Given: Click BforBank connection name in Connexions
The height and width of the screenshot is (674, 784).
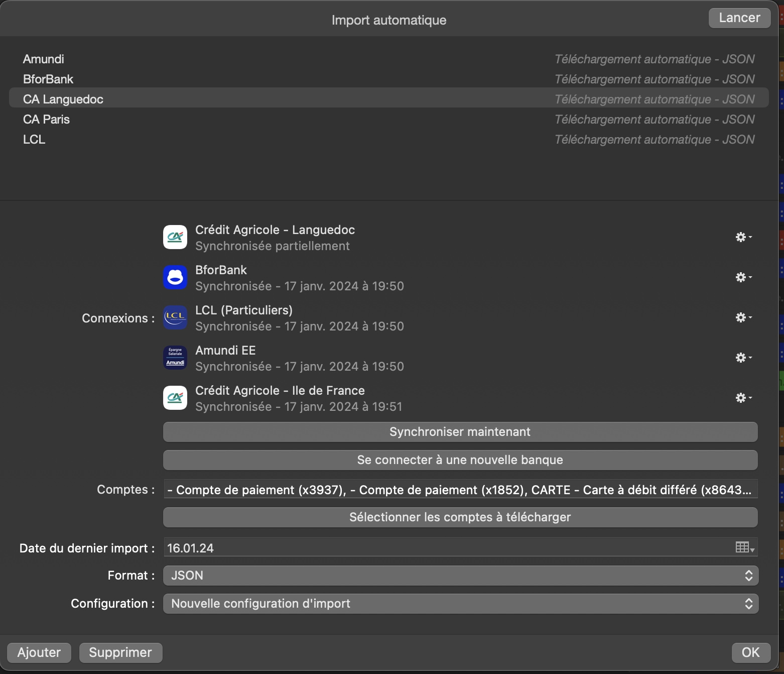Looking at the screenshot, I should [221, 270].
